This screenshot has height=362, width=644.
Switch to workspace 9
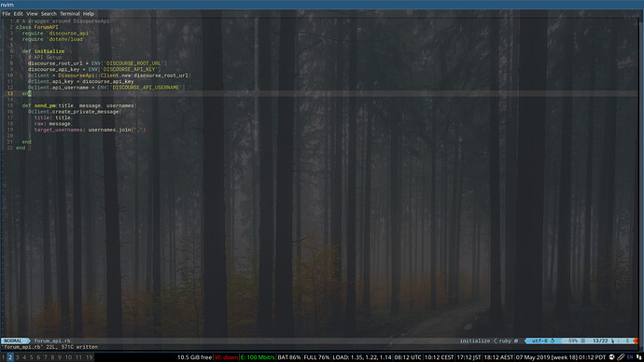click(x=60, y=357)
